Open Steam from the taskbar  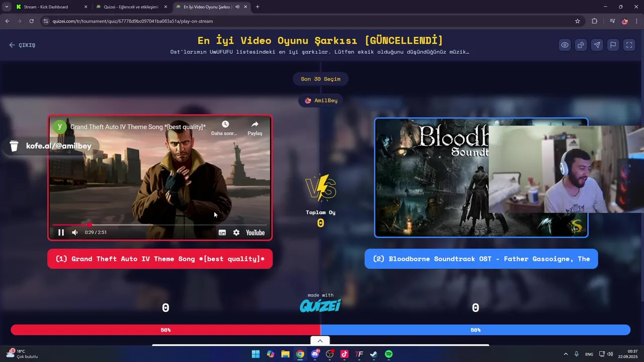pyautogui.click(x=374, y=354)
